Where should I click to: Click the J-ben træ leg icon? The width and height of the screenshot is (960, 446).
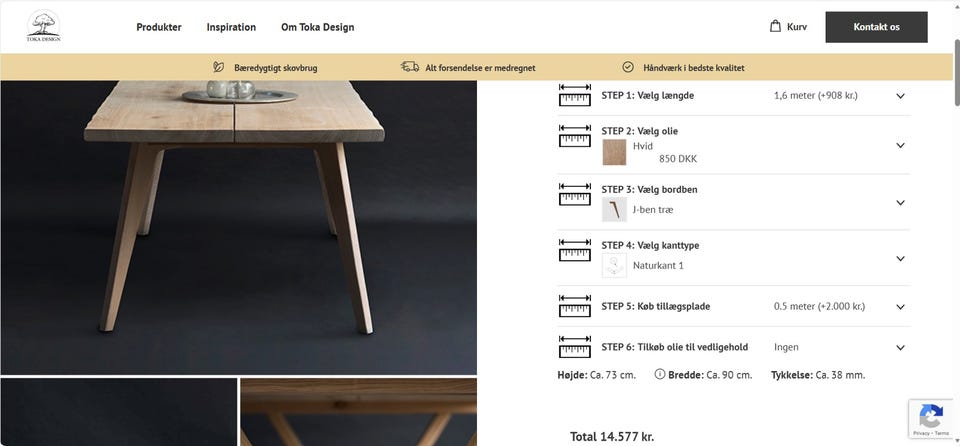pyautogui.click(x=614, y=210)
